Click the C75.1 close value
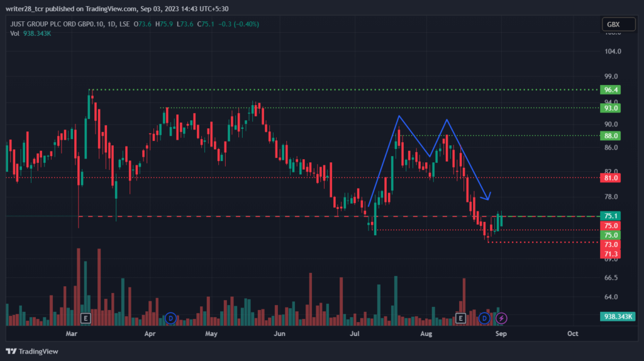The image size is (644, 361). coord(206,25)
